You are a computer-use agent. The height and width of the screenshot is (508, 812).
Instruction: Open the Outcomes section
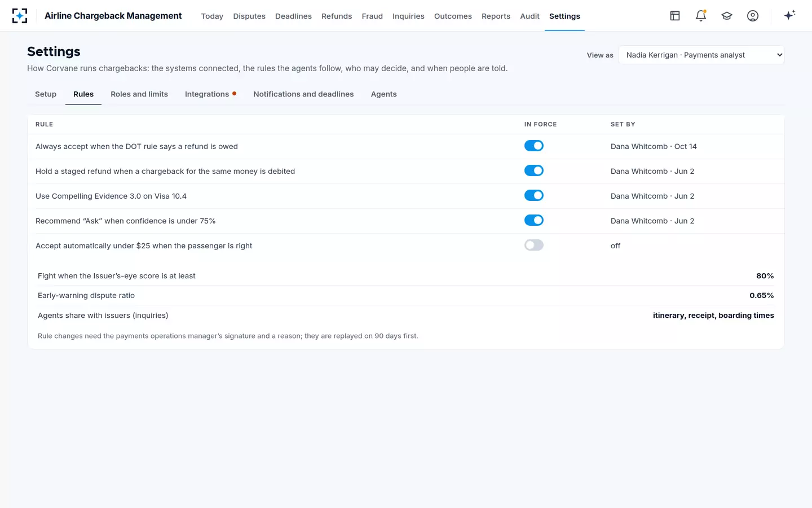tap(453, 16)
